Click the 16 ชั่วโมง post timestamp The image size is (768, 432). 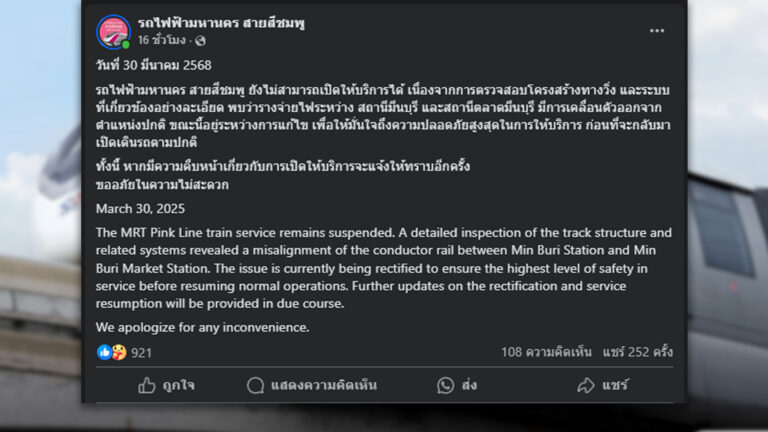point(164,41)
